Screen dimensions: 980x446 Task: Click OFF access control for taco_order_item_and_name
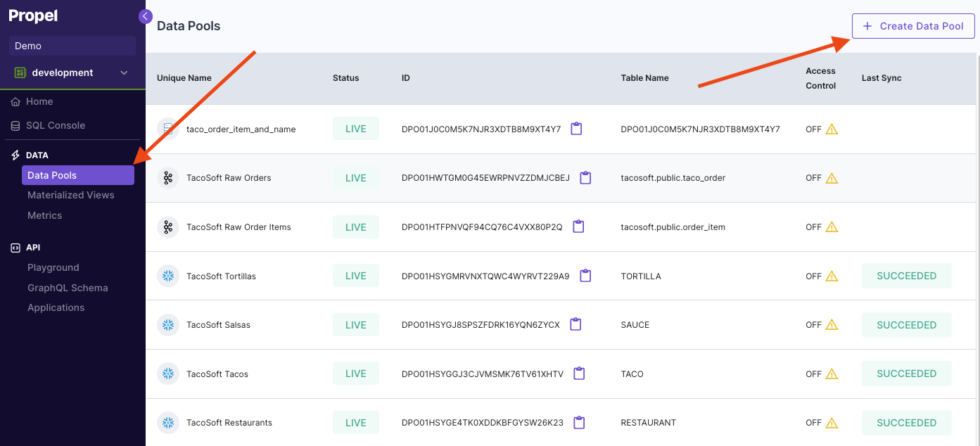point(813,129)
